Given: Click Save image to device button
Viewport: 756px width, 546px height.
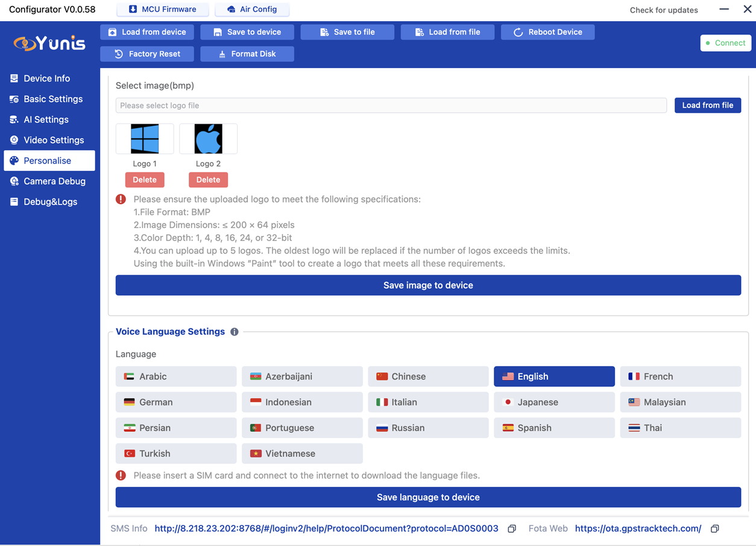Looking at the screenshot, I should (x=428, y=285).
